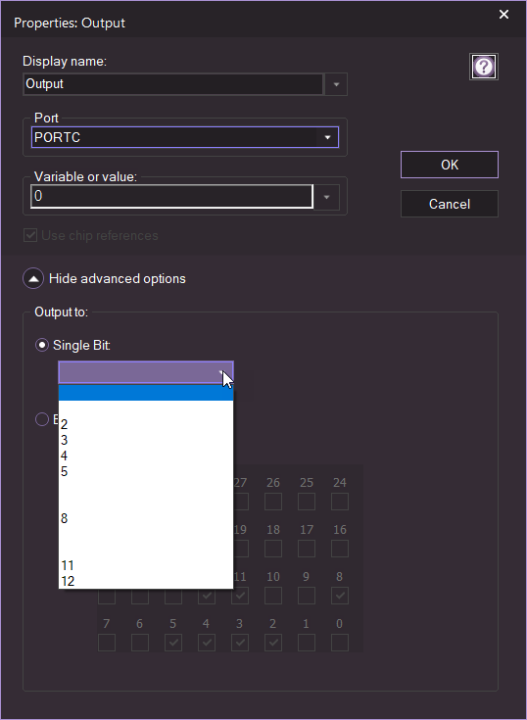Select the second radio button below Single Bit

coord(42,419)
